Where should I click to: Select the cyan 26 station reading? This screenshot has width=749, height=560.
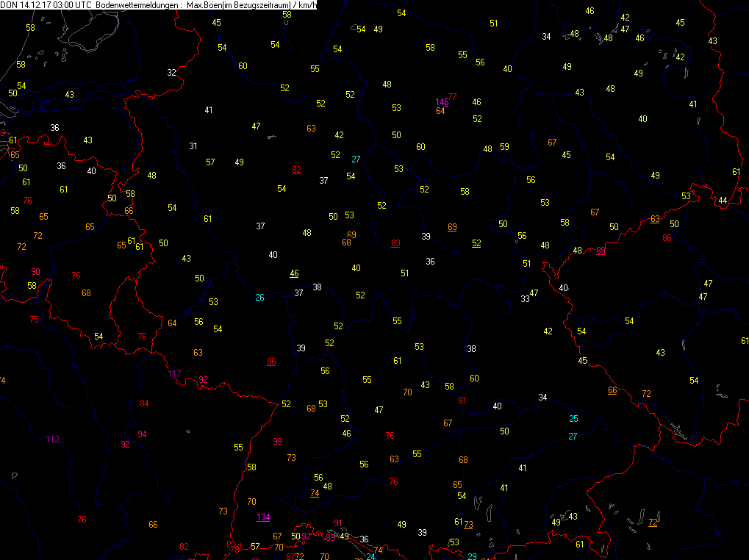259,298
